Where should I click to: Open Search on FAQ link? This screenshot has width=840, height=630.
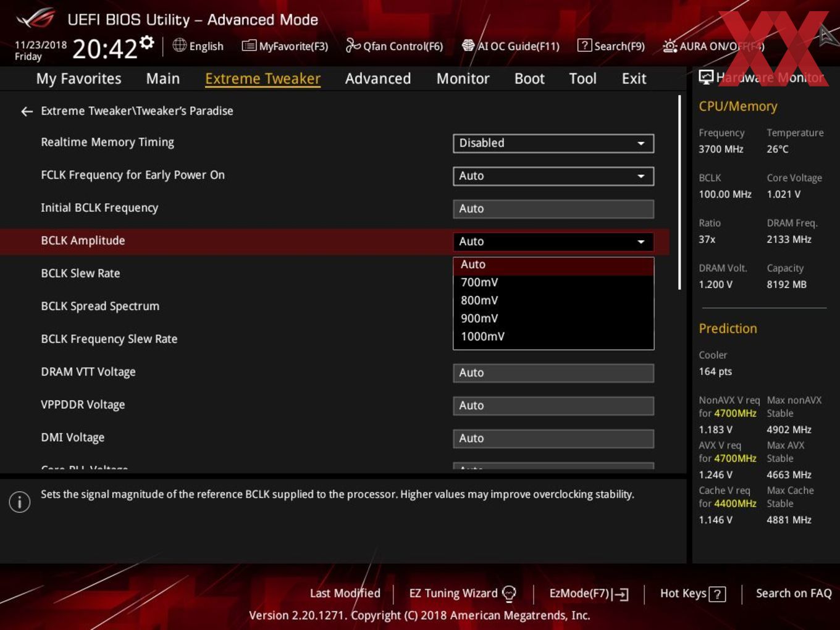794,594
